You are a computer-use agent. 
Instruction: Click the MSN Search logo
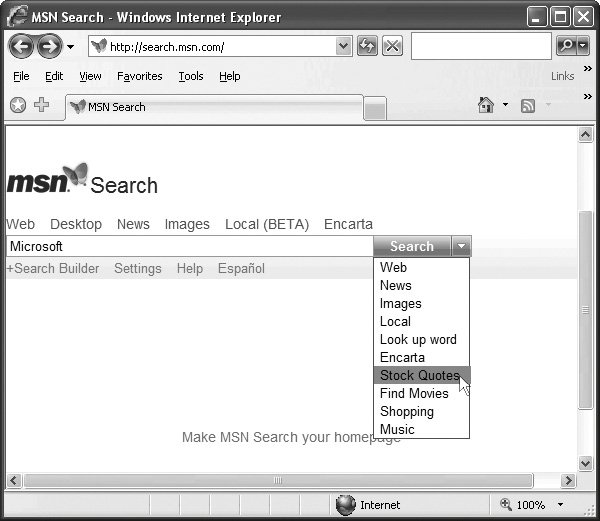pos(82,180)
